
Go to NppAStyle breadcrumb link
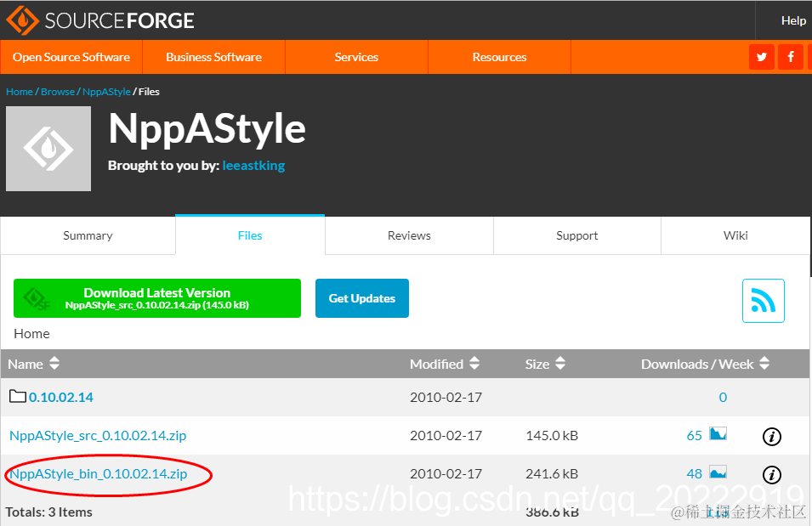(x=106, y=92)
